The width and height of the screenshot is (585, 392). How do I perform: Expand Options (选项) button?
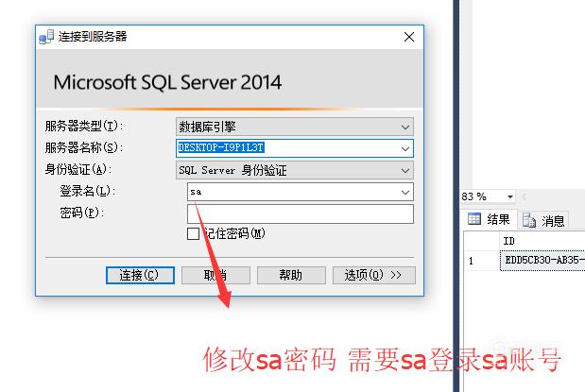pyautogui.click(x=373, y=275)
